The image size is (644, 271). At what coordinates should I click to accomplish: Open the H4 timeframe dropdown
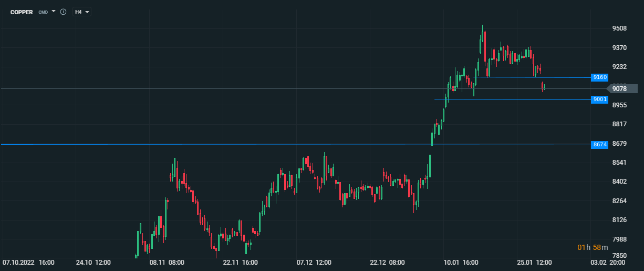(81, 12)
